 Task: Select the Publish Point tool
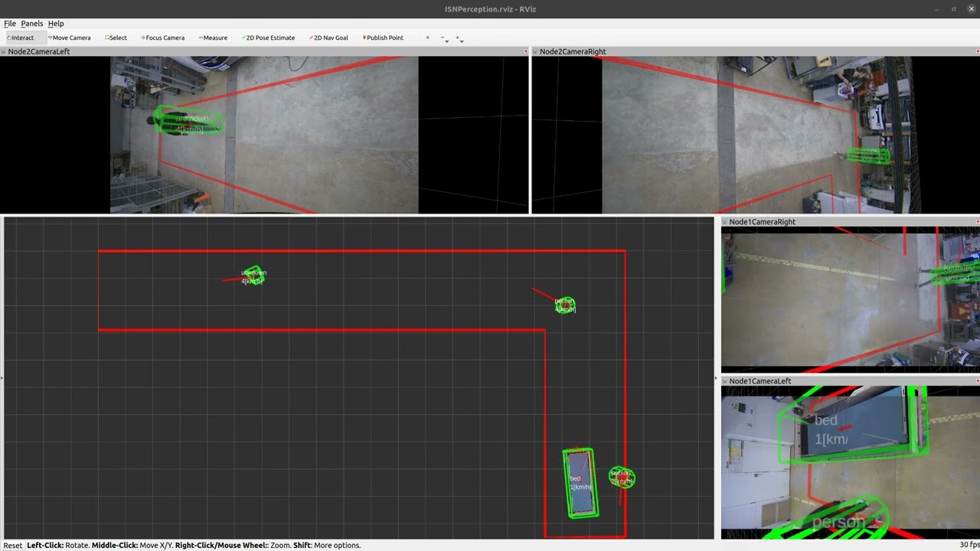coord(383,37)
